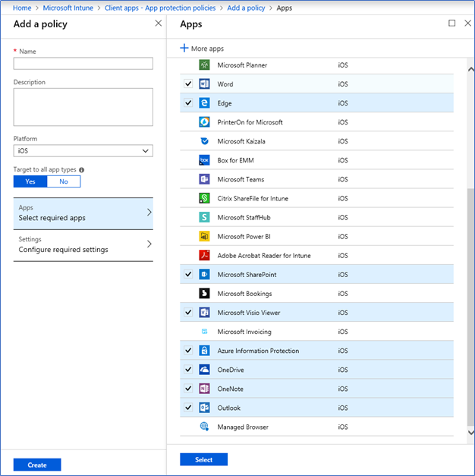Viewport: 475px width, 476px height.
Task: Open Home in the breadcrumb
Action: pyautogui.click(x=22, y=8)
